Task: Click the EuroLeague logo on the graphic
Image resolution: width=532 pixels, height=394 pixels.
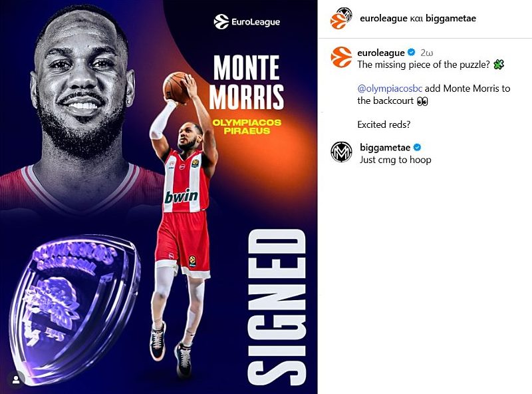Action: (x=247, y=22)
